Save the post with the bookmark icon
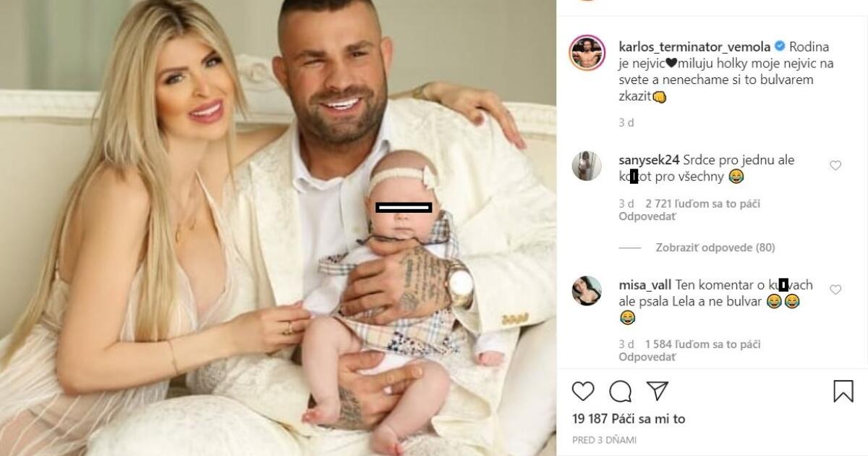This screenshot has width=868, height=456. click(843, 391)
